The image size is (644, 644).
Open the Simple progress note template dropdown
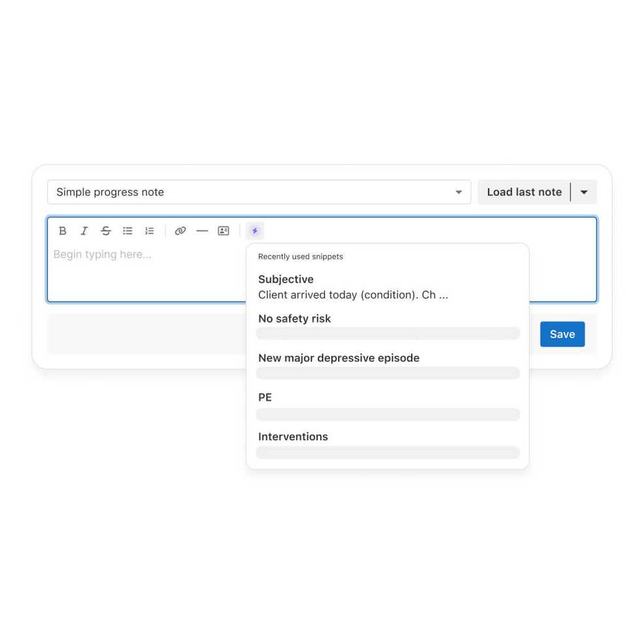tap(259, 192)
